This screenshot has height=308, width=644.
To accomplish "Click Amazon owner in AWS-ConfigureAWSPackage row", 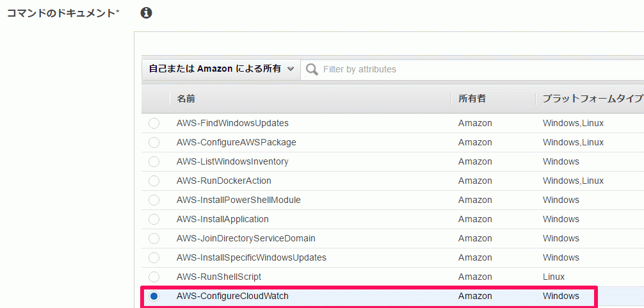I will [475, 143].
